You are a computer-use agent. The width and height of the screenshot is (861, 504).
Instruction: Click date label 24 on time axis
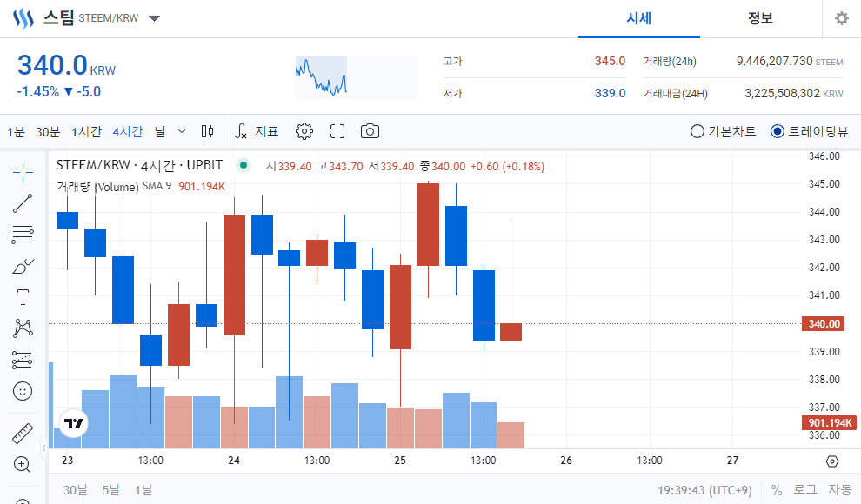(x=234, y=461)
